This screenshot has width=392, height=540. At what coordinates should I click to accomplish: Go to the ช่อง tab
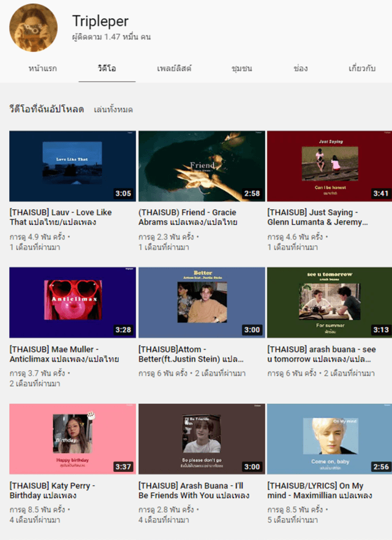click(x=301, y=68)
